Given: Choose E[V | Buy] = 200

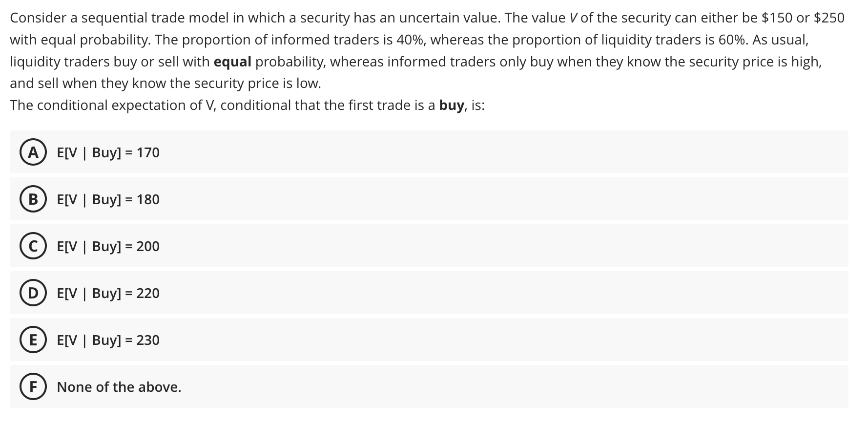Looking at the screenshot, I should pyautogui.click(x=108, y=246).
